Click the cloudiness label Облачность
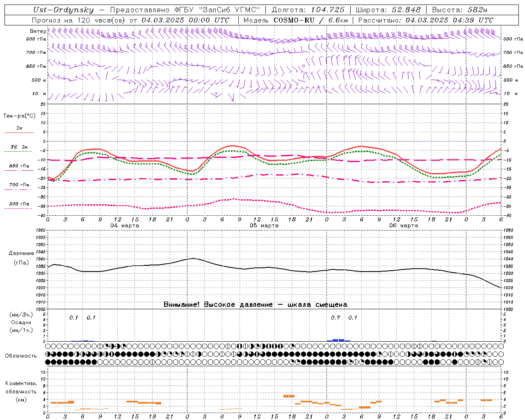 [x=21, y=356]
